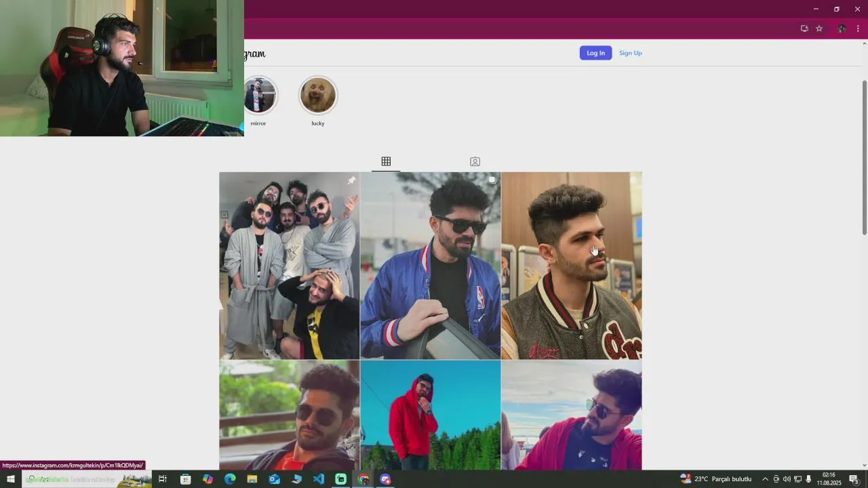Open the volume control in the tray

pyautogui.click(x=787, y=479)
